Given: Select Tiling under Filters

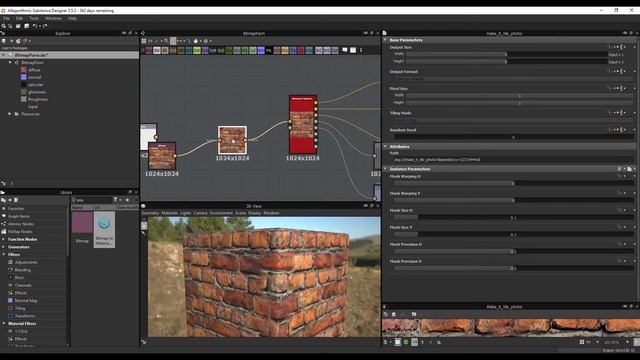Looking at the screenshot, I should point(20,308).
